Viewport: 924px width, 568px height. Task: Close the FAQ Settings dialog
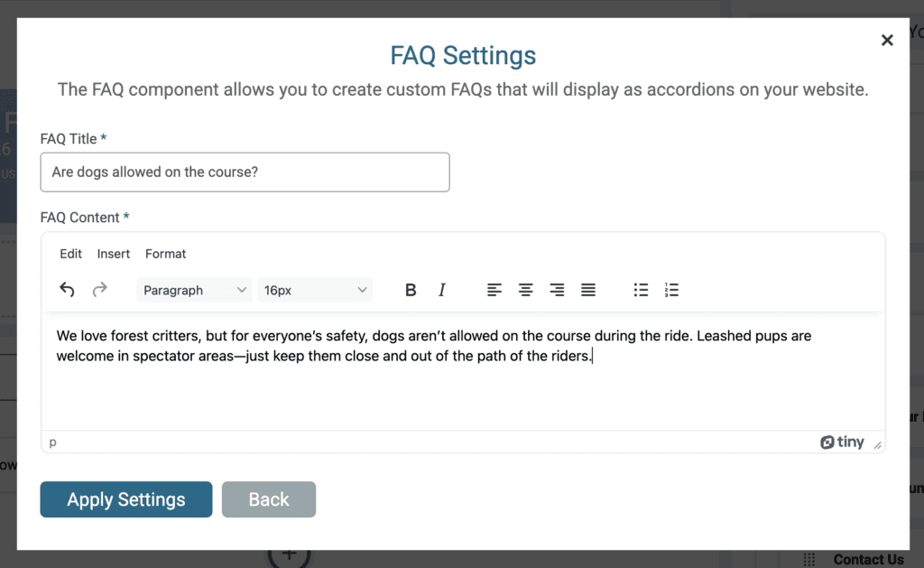coord(887,40)
